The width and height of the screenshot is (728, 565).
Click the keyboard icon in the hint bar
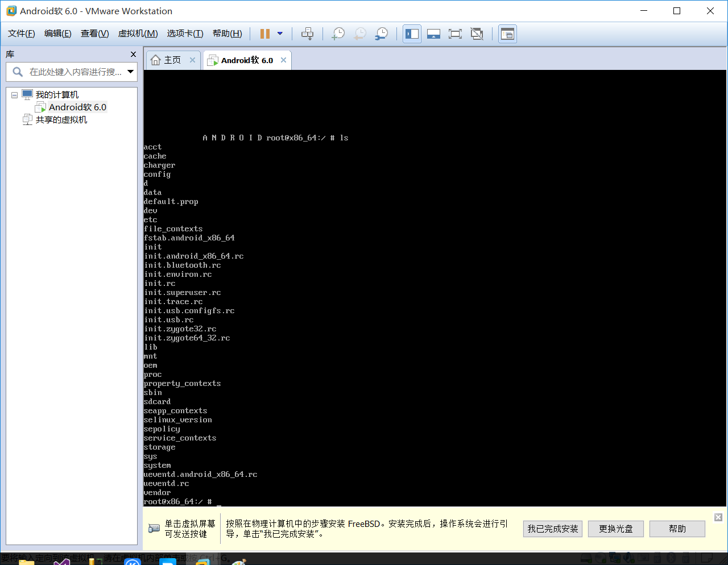pyautogui.click(x=154, y=528)
